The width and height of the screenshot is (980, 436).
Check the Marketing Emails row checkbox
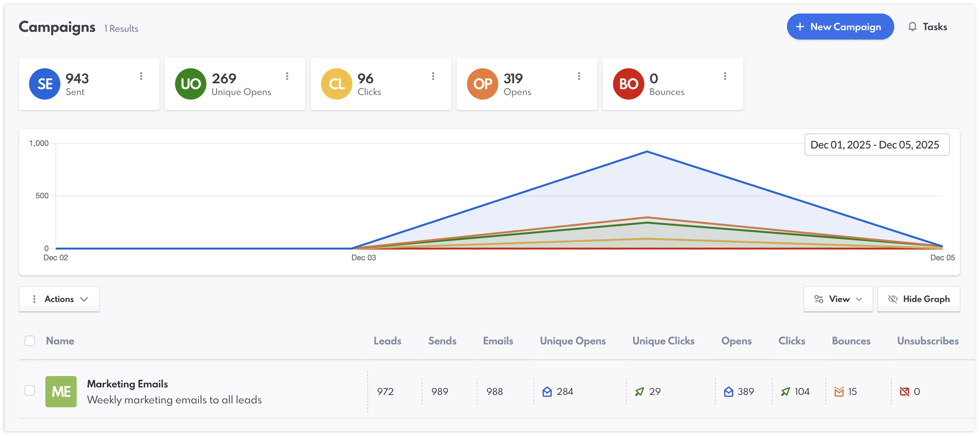coord(30,390)
